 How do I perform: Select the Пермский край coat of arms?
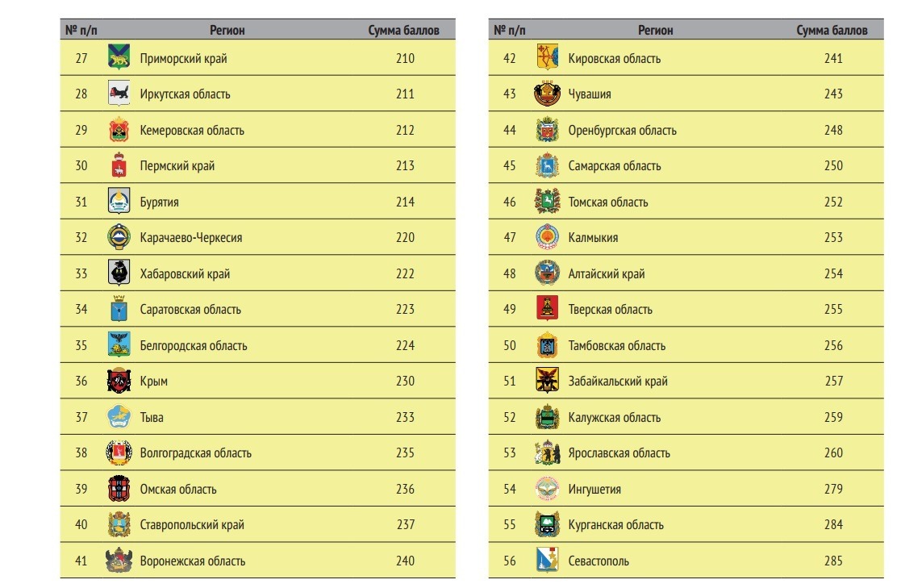119,165
